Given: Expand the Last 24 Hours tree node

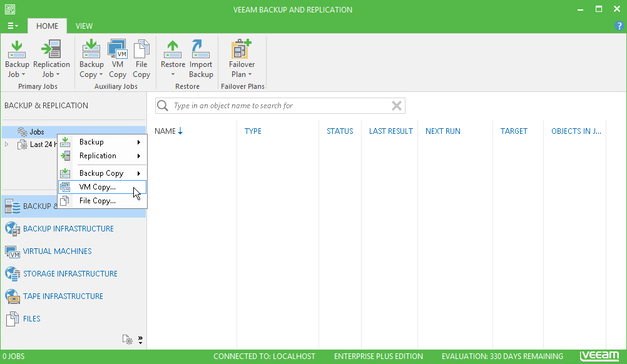Looking at the screenshot, I should point(6,144).
